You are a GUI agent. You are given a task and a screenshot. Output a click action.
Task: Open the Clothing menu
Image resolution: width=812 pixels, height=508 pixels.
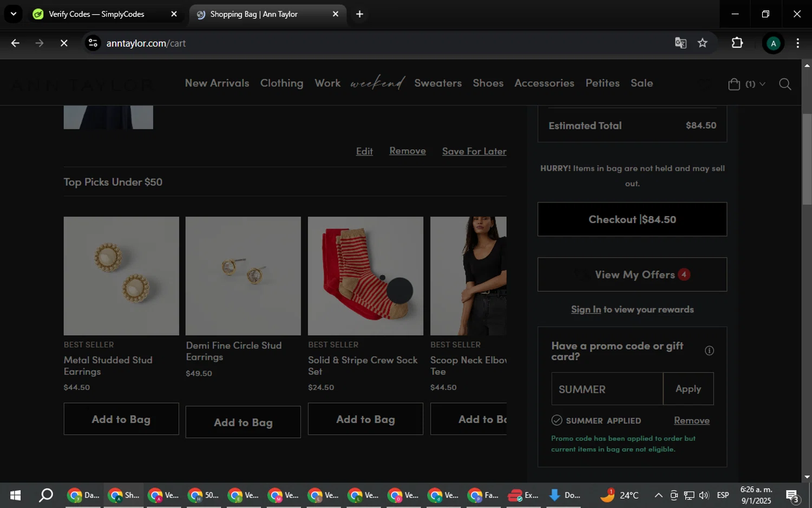281,83
